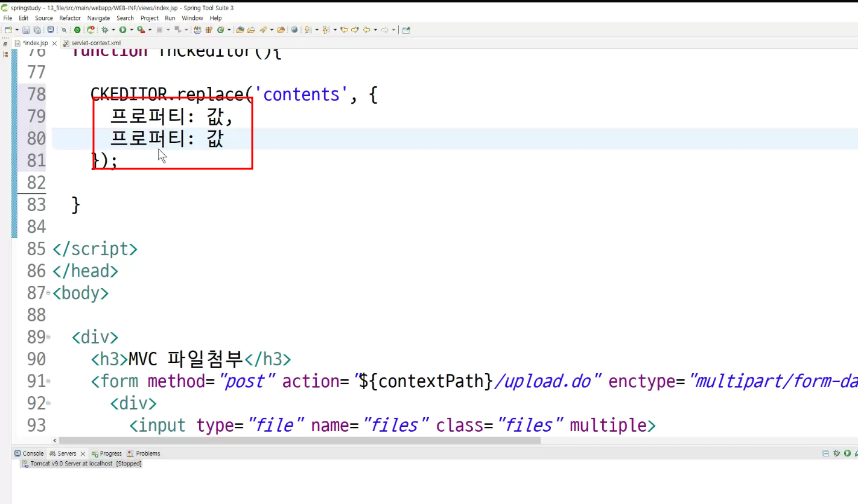The image size is (858, 504).
Task: Click the New Server green circular icon
Action: 221,30
